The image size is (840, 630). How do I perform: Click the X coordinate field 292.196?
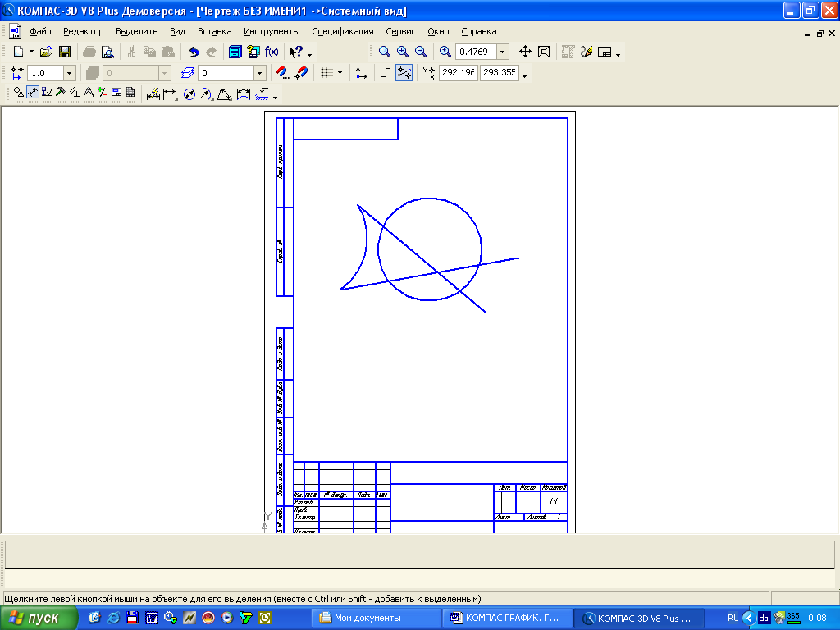pos(458,72)
